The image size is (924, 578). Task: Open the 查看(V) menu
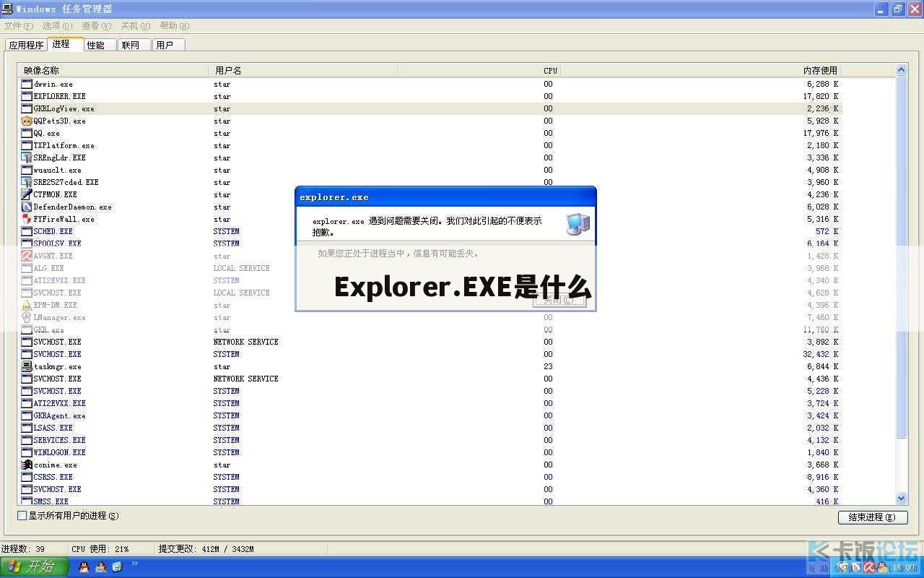(x=97, y=26)
